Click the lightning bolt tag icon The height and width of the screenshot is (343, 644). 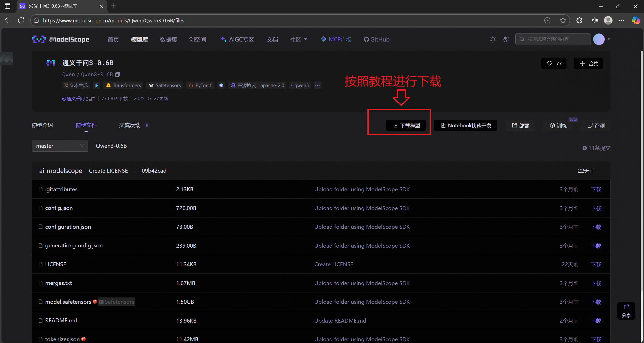point(96,85)
